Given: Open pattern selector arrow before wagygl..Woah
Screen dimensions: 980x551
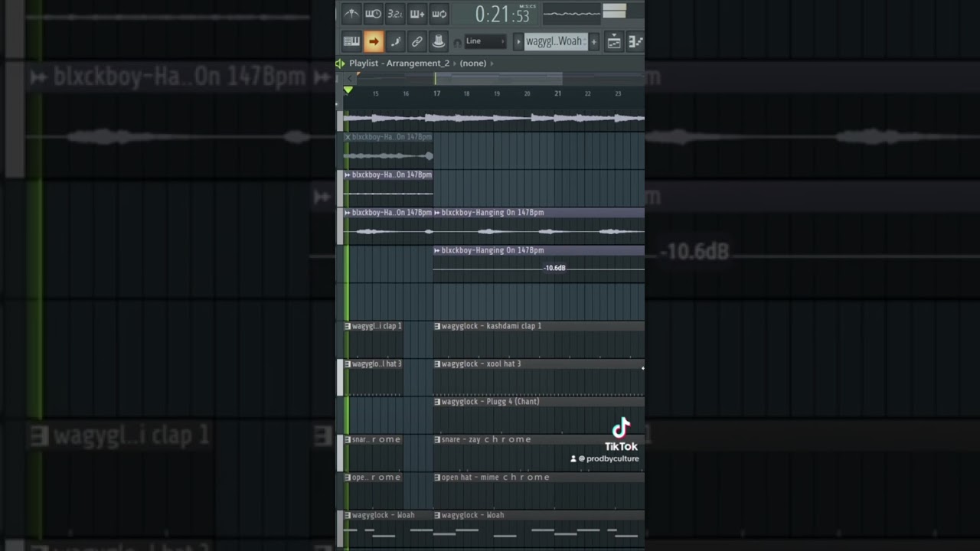Looking at the screenshot, I should [x=518, y=41].
